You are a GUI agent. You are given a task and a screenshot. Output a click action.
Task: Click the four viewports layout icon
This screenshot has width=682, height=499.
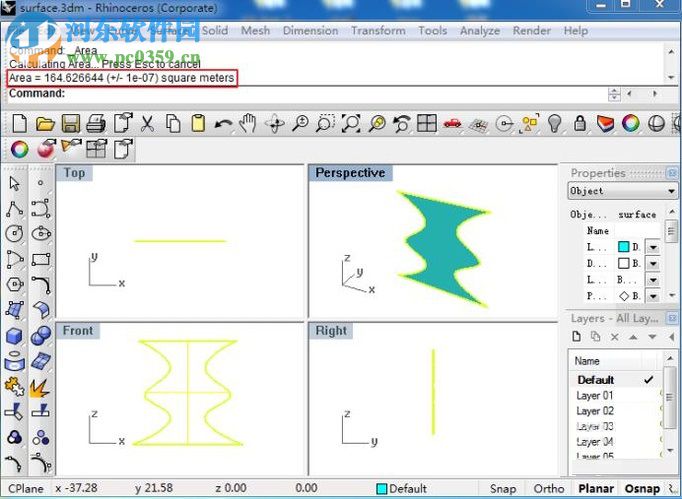427,124
